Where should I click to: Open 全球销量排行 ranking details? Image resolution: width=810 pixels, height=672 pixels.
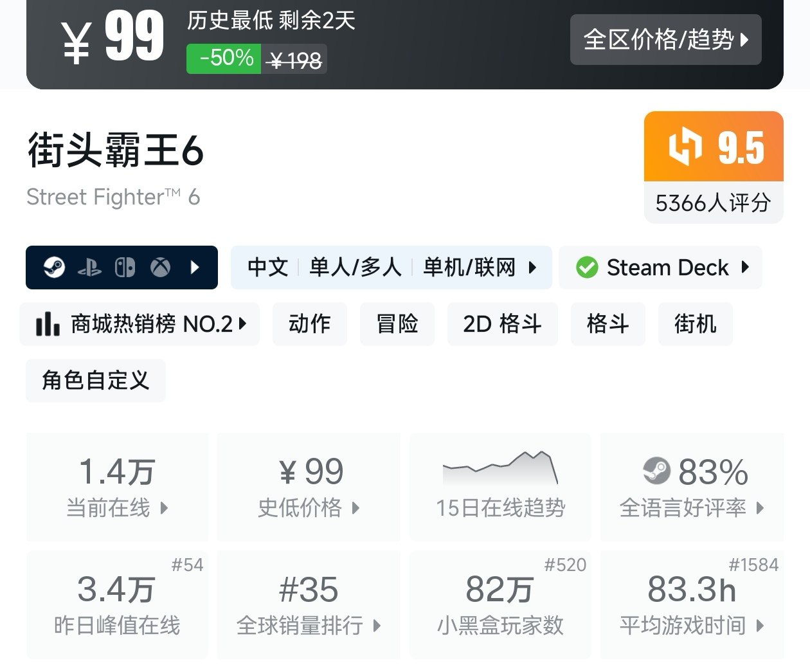[309, 604]
